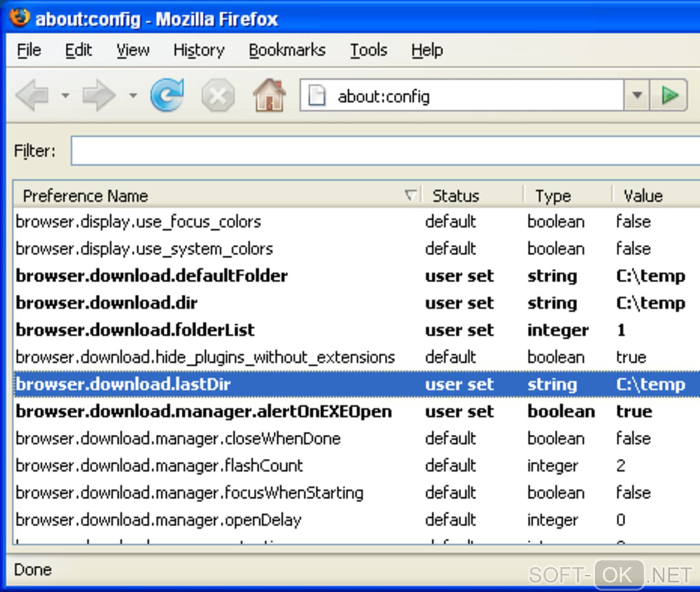This screenshot has height=592, width=700.
Task: Open the View menu
Action: pos(133,50)
